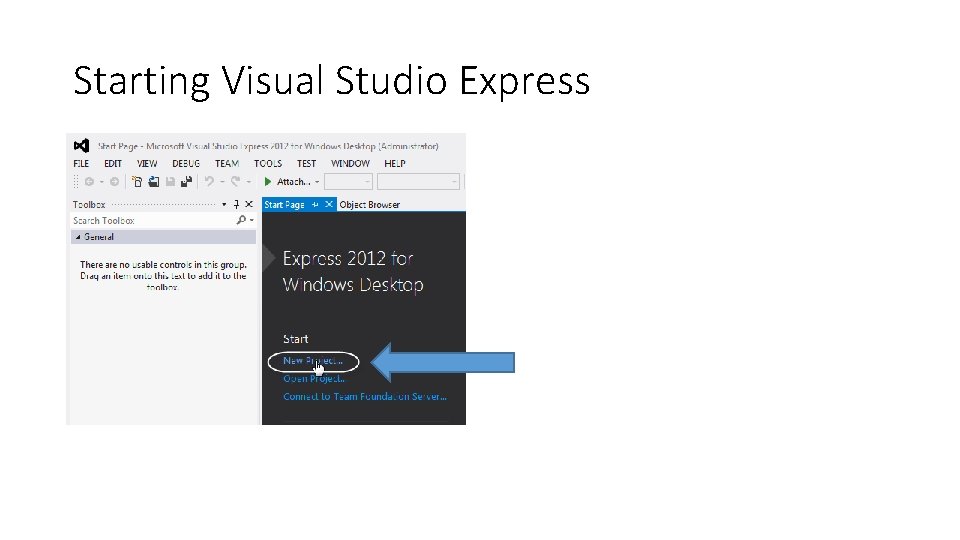Click the New Project toolbar icon
960x540 pixels.
tap(137, 182)
